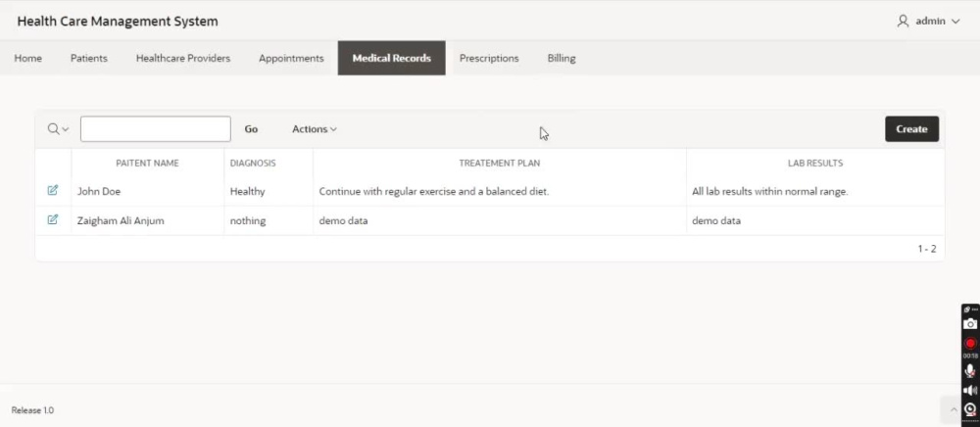Take a screenshot with recorder camera icon

(x=970, y=324)
